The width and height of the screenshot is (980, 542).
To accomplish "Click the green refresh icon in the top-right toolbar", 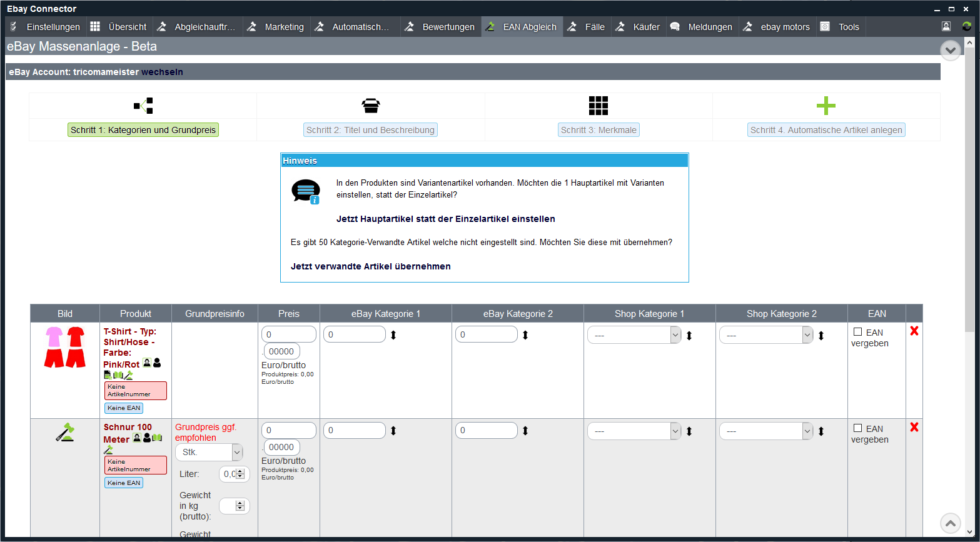I will [x=967, y=26].
